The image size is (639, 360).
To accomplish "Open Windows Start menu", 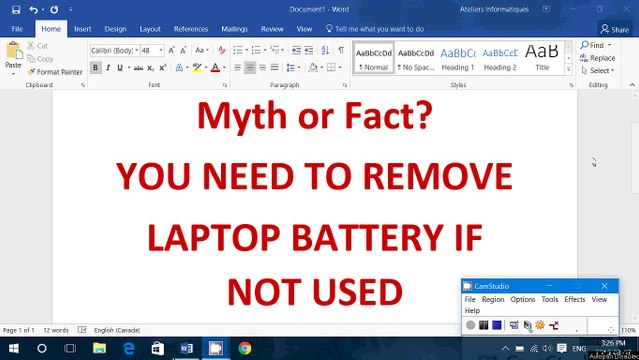I will 14,348.
